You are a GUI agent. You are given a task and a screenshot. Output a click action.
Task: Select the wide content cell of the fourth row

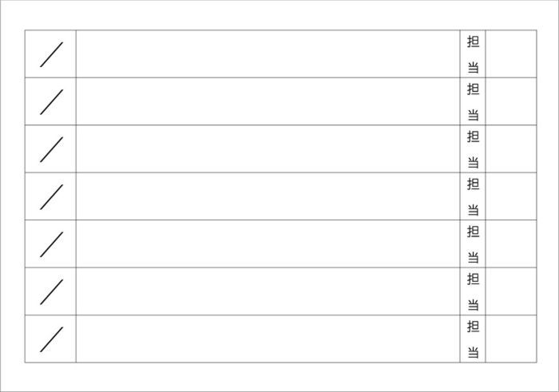tap(268, 196)
